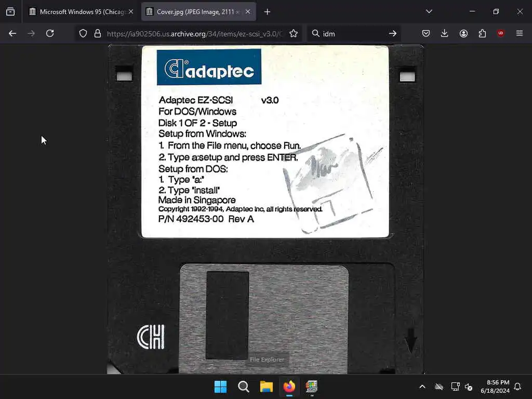Save page to Pocket
This screenshot has height=399, width=532.
426,33
